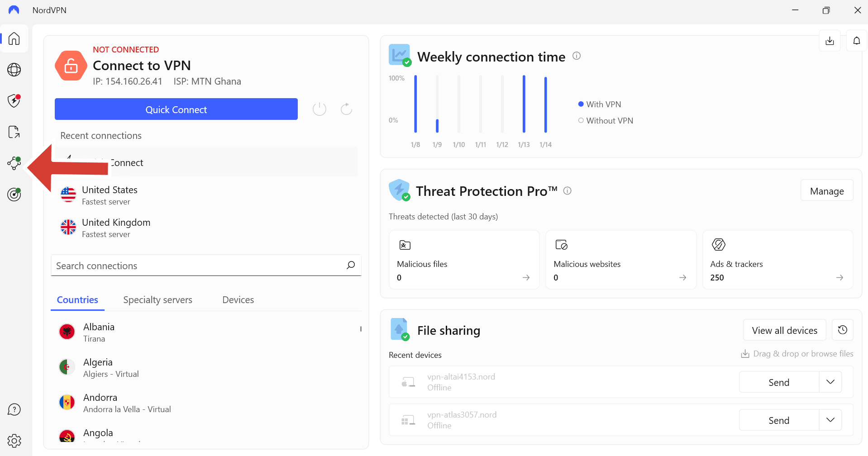The height and width of the screenshot is (456, 868).
Task: Switch to the Devices tab
Action: (x=238, y=300)
